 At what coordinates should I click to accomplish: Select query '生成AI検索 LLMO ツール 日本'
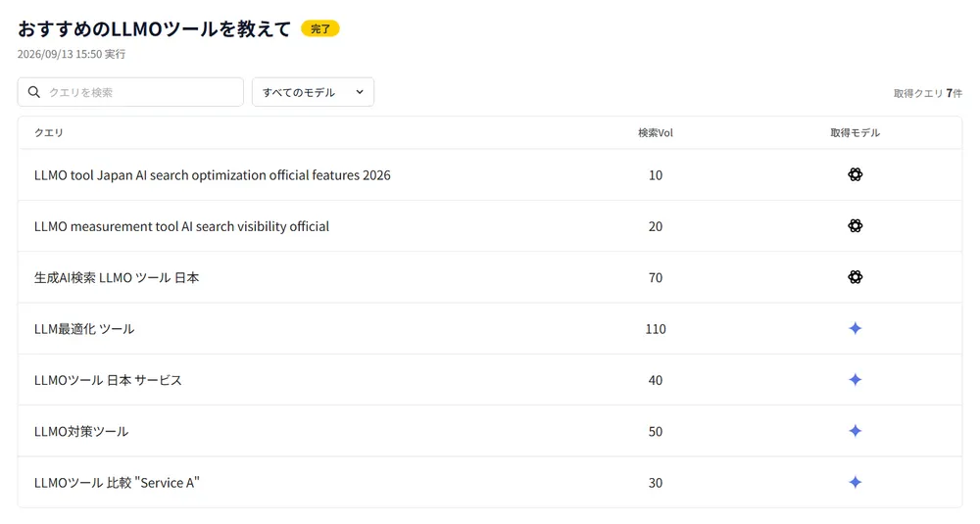(x=117, y=278)
